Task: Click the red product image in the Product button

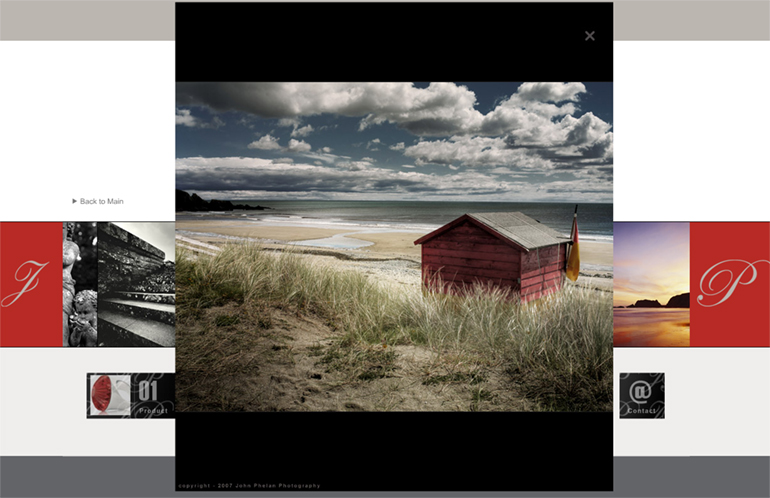Action: [x=110, y=395]
